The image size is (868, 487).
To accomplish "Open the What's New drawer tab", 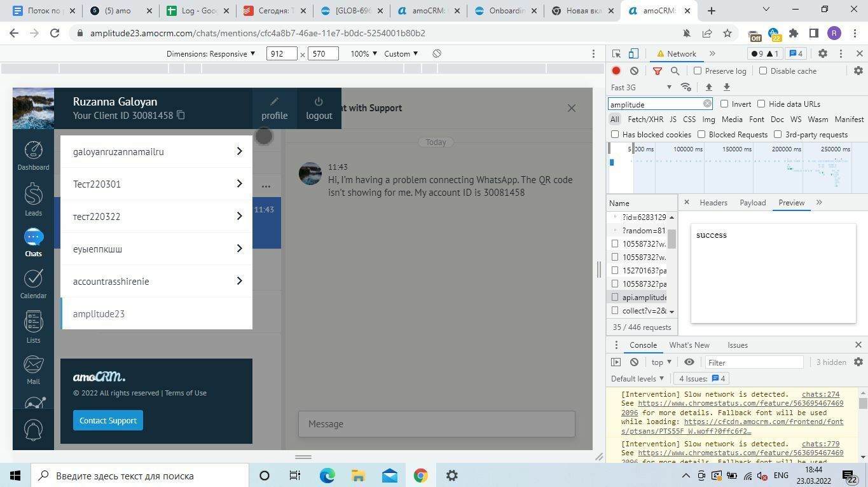I will point(689,345).
